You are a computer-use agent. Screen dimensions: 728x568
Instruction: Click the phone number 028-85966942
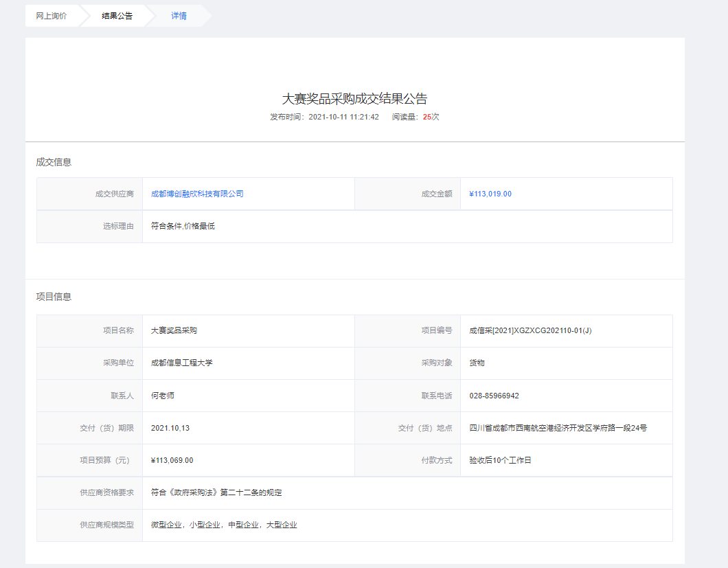tap(494, 396)
